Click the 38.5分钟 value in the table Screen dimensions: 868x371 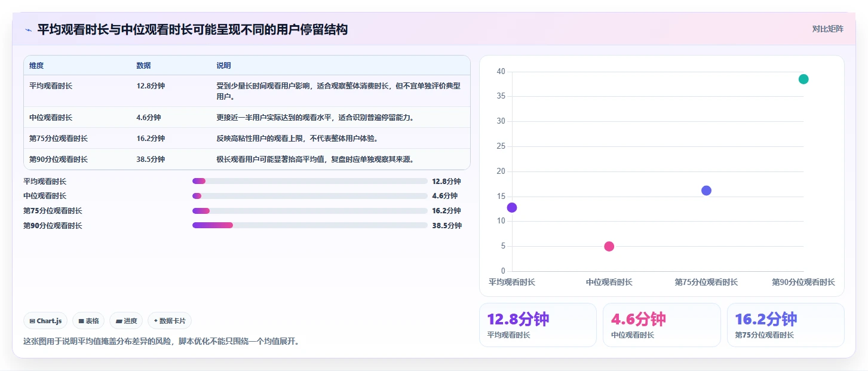(151, 160)
